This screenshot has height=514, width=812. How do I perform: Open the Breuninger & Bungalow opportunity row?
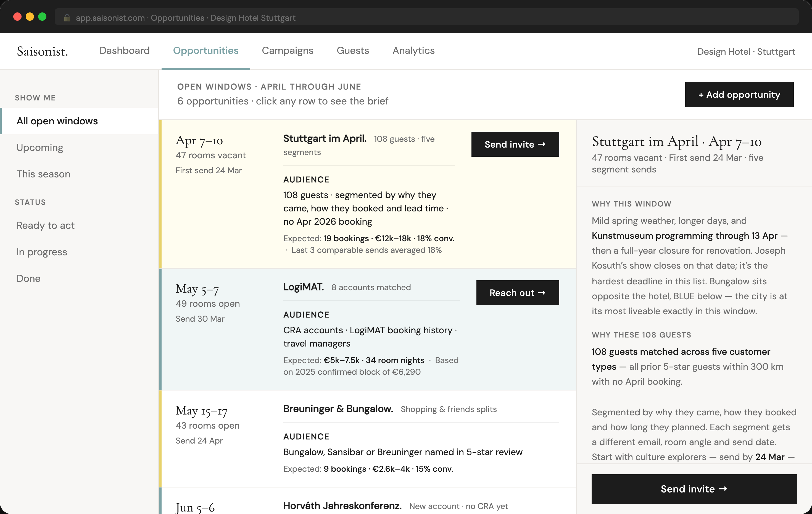click(338, 409)
